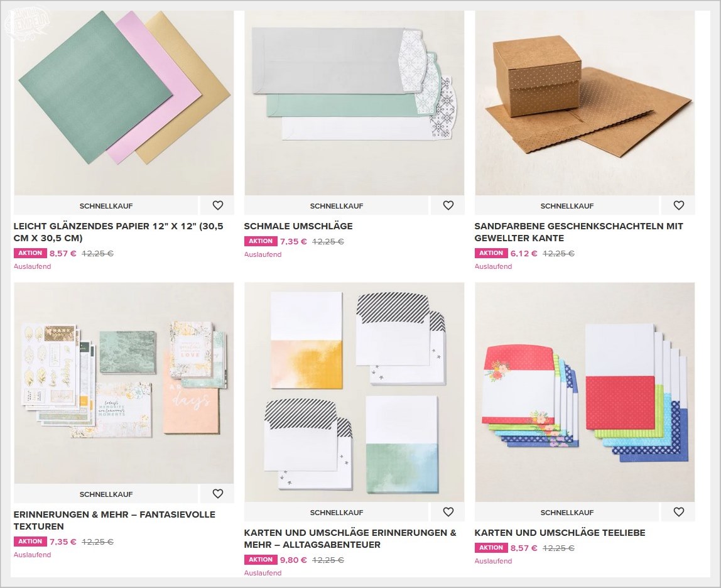Wishlist the Karten und Umschläge Teeliebe heart
This screenshot has height=588, width=721.
679,512
